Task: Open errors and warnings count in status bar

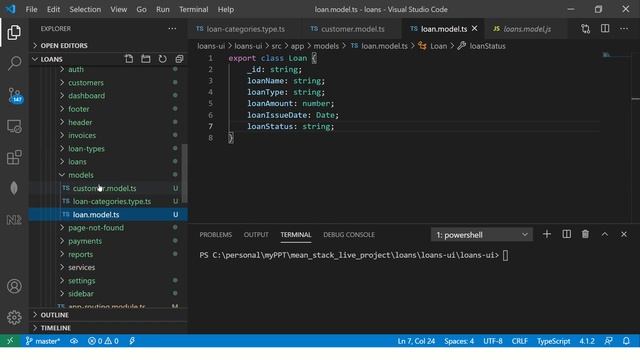Action: [x=103, y=341]
